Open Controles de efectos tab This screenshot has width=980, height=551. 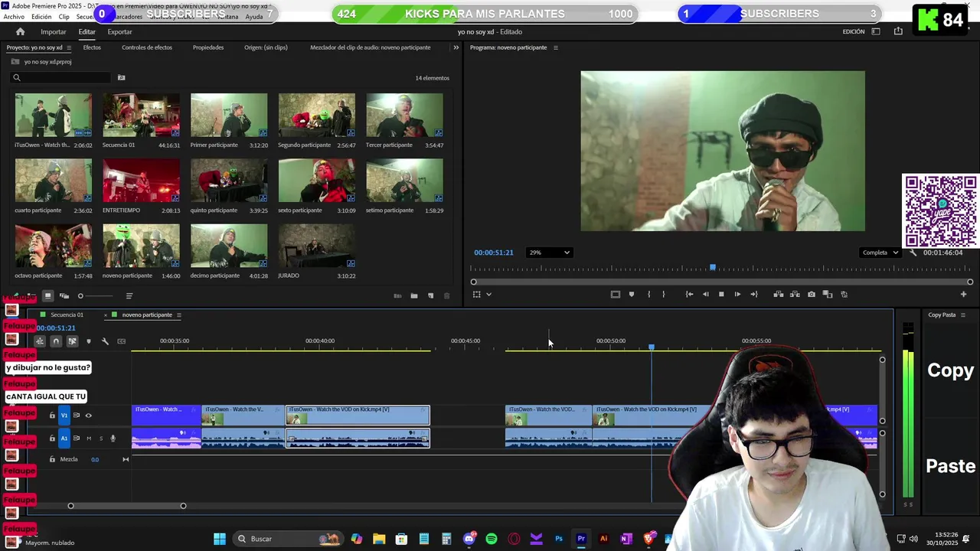click(147, 47)
